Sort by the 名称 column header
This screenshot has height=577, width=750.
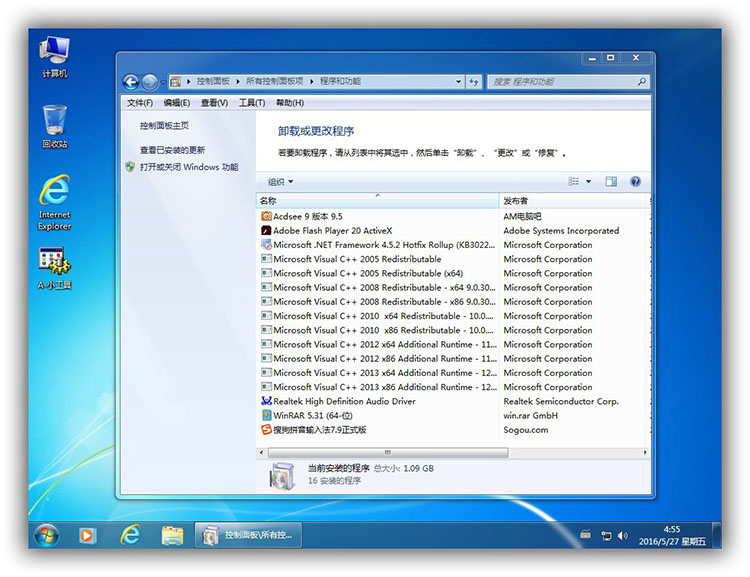pyautogui.click(x=377, y=201)
